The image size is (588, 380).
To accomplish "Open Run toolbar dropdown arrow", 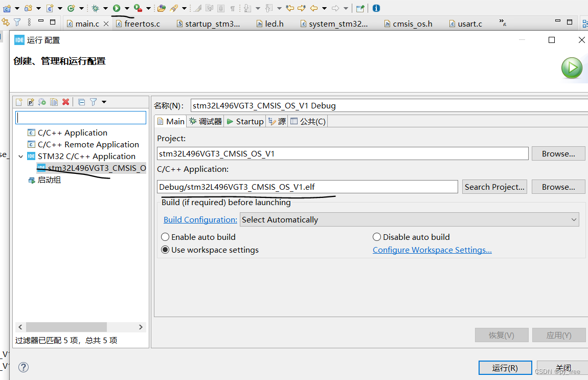I will [127, 8].
